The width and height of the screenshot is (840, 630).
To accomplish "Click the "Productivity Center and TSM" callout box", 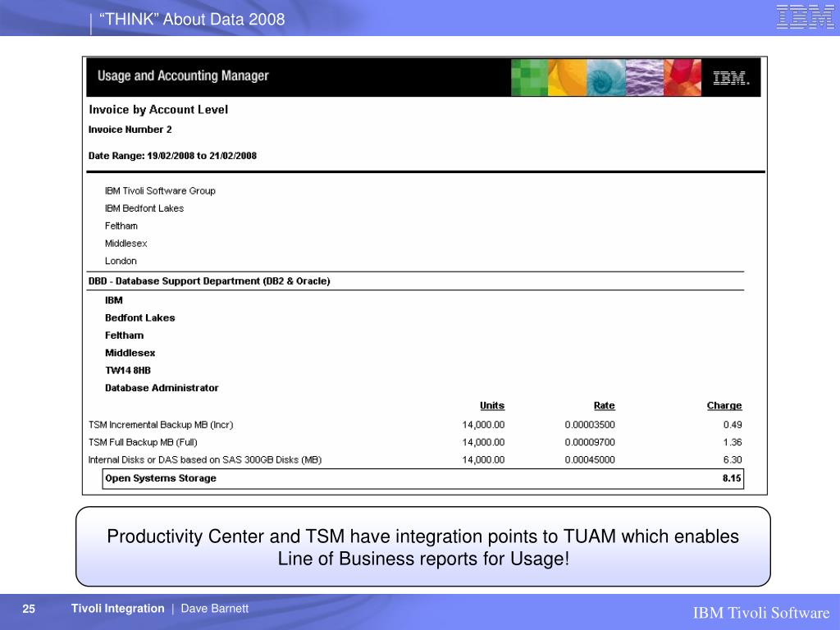I will coord(422,546).
